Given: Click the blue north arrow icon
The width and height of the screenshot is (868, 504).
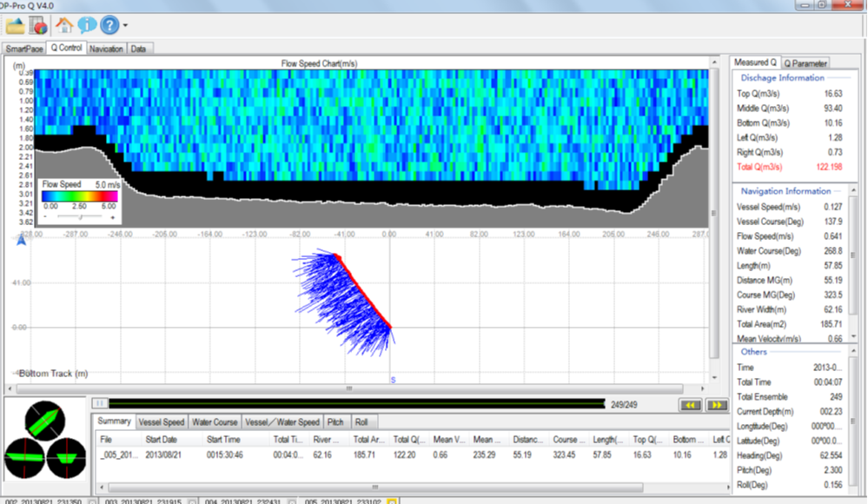Looking at the screenshot, I should [21, 241].
